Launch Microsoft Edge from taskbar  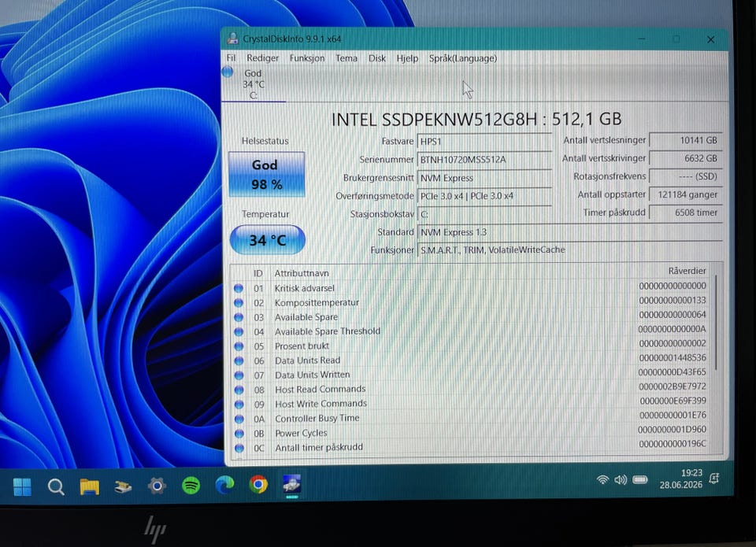(x=224, y=485)
